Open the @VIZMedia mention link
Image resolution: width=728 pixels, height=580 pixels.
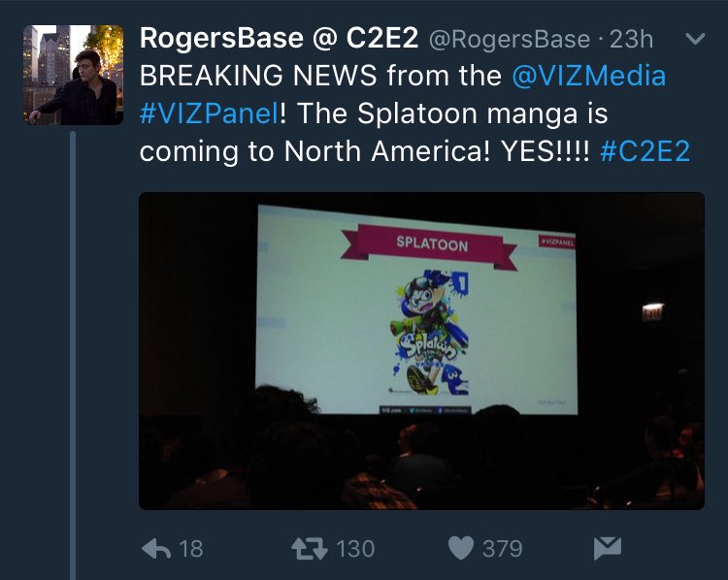pos(589,76)
